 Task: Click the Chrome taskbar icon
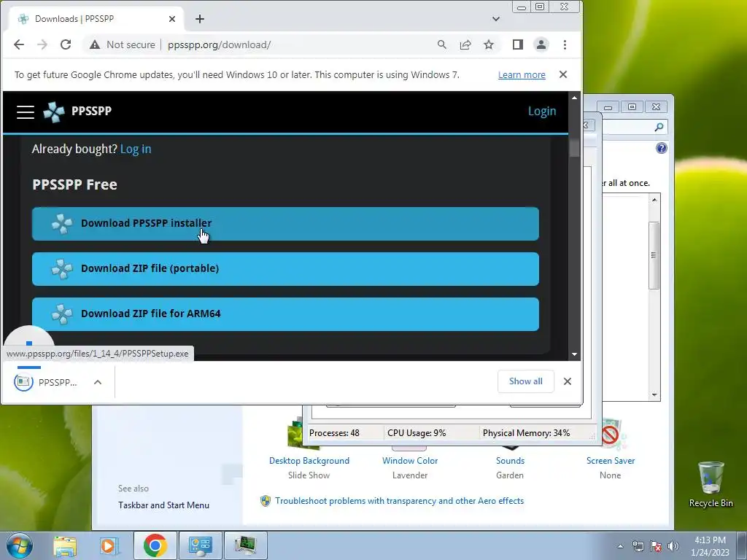[x=155, y=545]
